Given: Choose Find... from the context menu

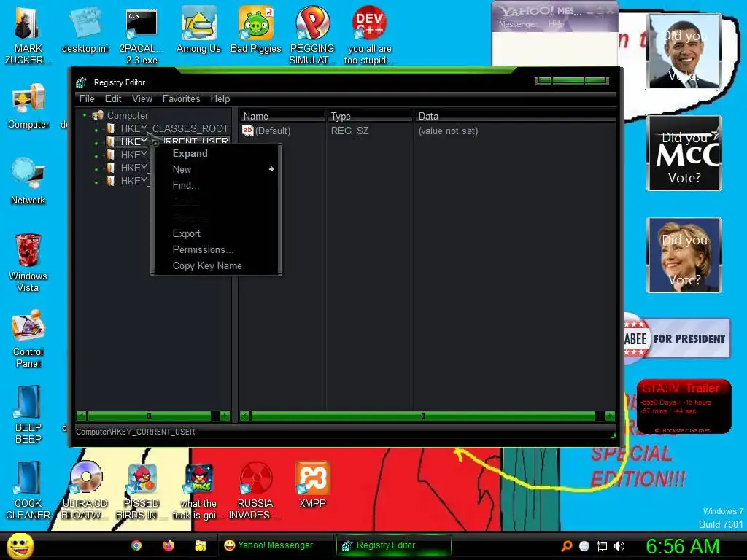Looking at the screenshot, I should tap(186, 185).
